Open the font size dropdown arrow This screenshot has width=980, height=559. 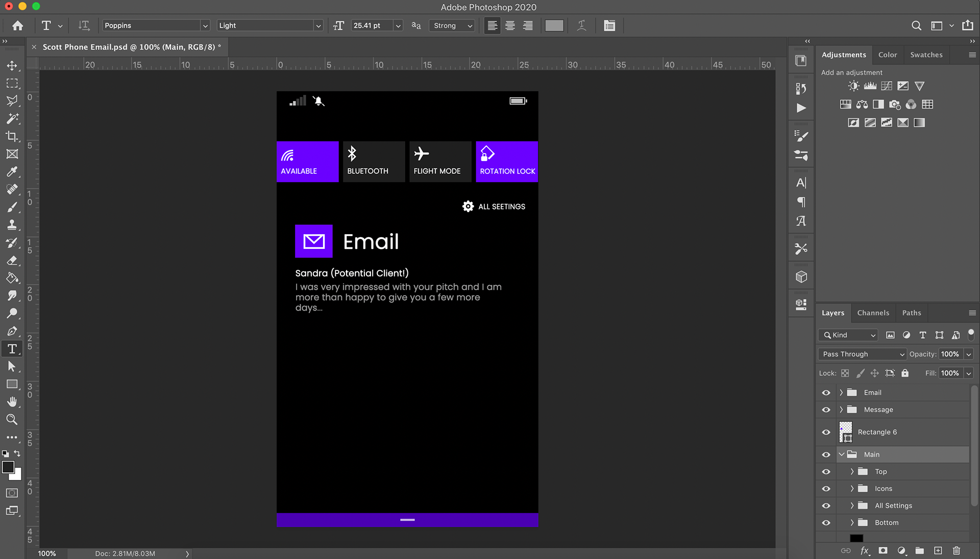coord(398,26)
